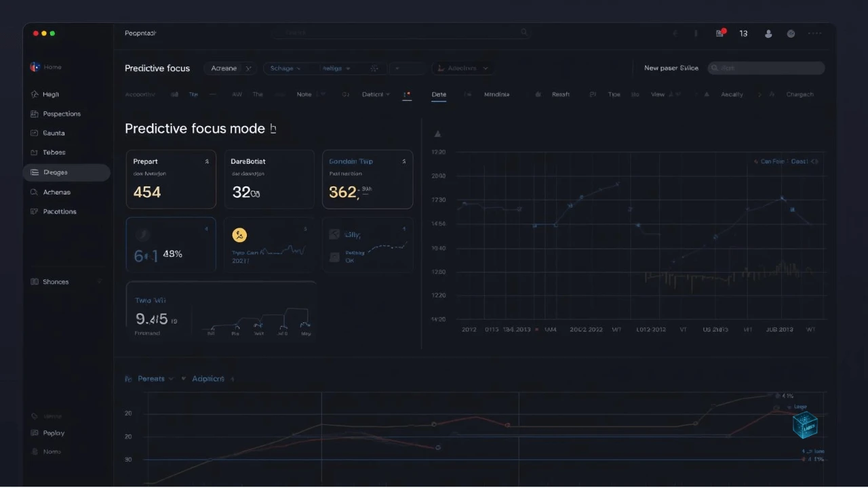Screen dimensions: 868x488
Task: Click the New paser Svilce button
Action: (x=671, y=68)
